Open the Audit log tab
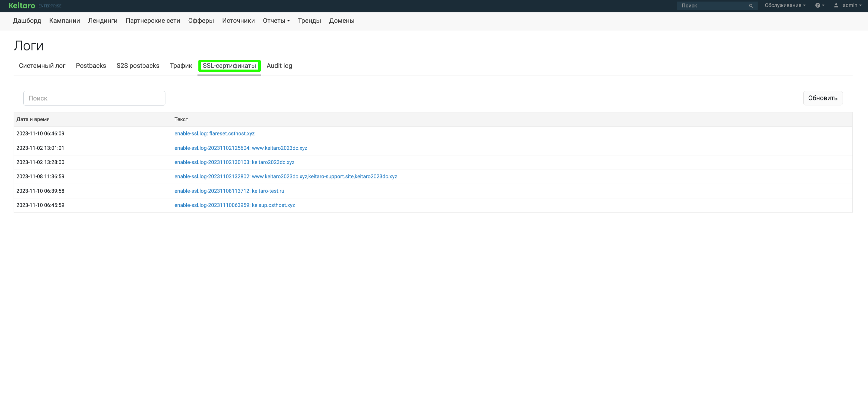The height and width of the screenshot is (414, 868). 279,66
